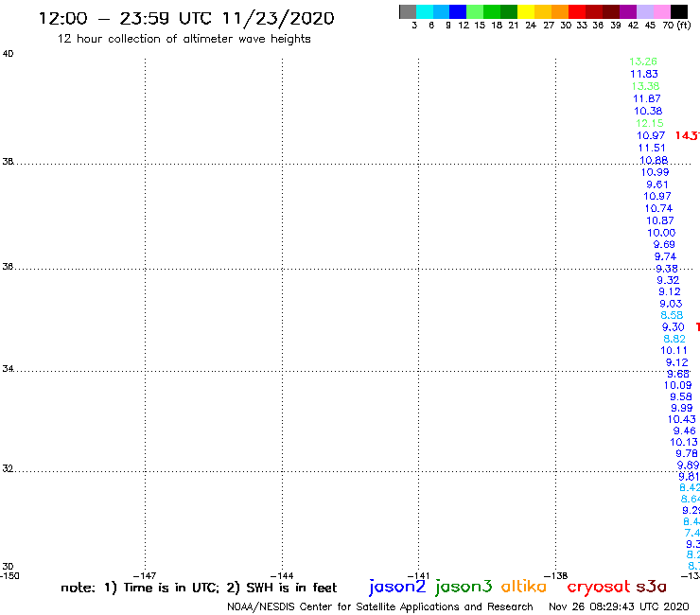
Task: Click the wave height value 10.43
Action: (681, 419)
